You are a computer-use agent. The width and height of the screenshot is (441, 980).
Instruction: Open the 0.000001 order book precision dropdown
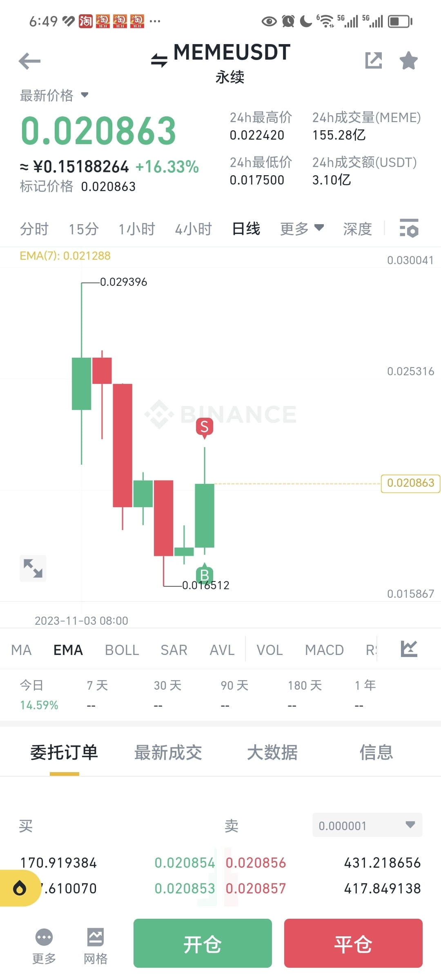[366, 825]
